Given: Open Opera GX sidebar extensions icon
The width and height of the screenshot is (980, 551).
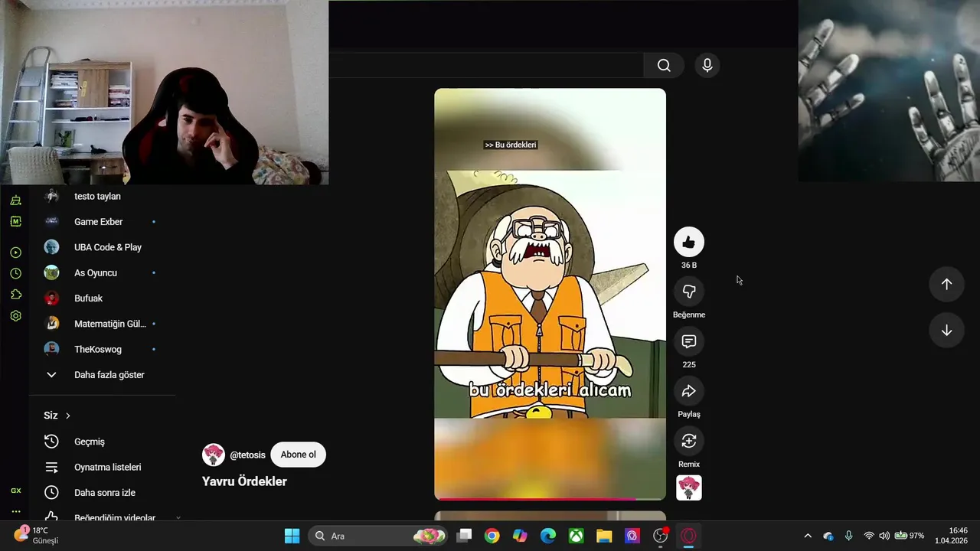Looking at the screenshot, I should click(15, 295).
